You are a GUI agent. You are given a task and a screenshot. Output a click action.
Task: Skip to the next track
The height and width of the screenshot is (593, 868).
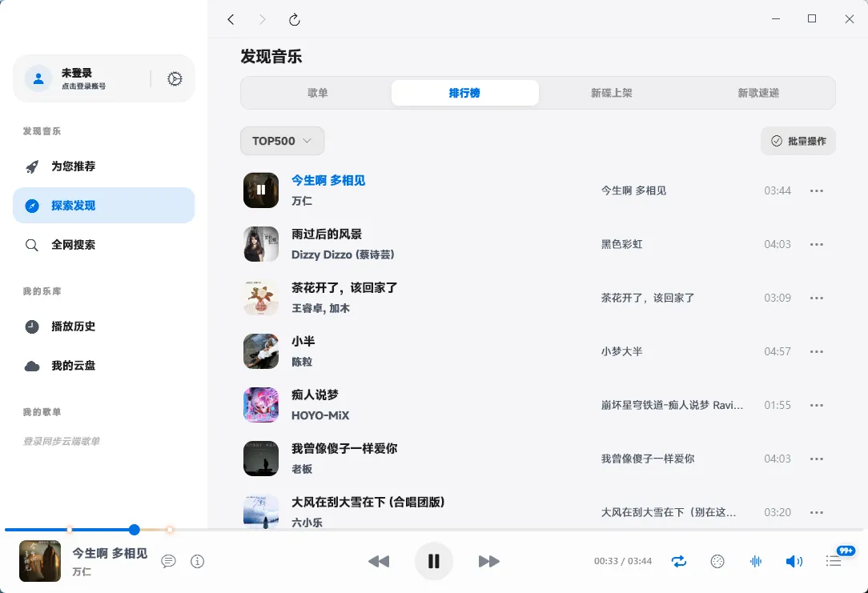(488, 562)
